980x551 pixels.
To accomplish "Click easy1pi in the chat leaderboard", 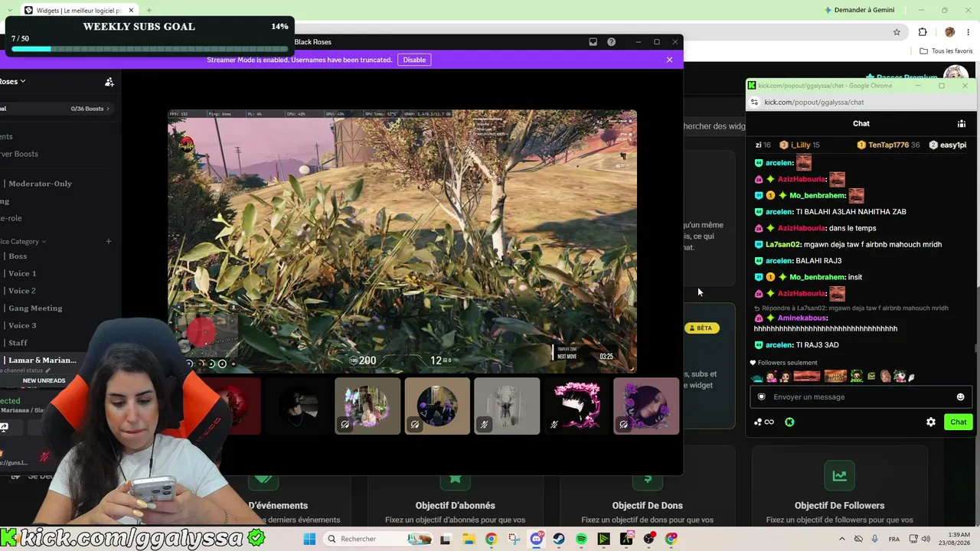I will pyautogui.click(x=947, y=145).
